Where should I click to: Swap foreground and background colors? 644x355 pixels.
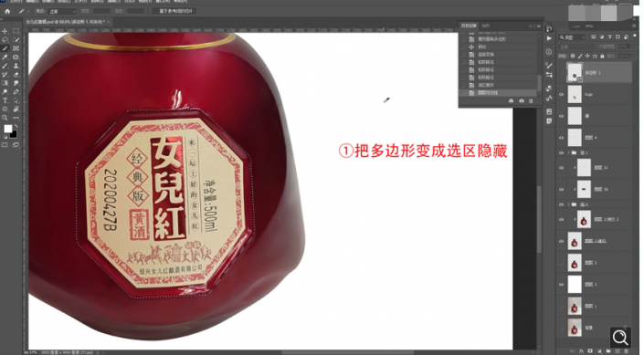[16, 127]
